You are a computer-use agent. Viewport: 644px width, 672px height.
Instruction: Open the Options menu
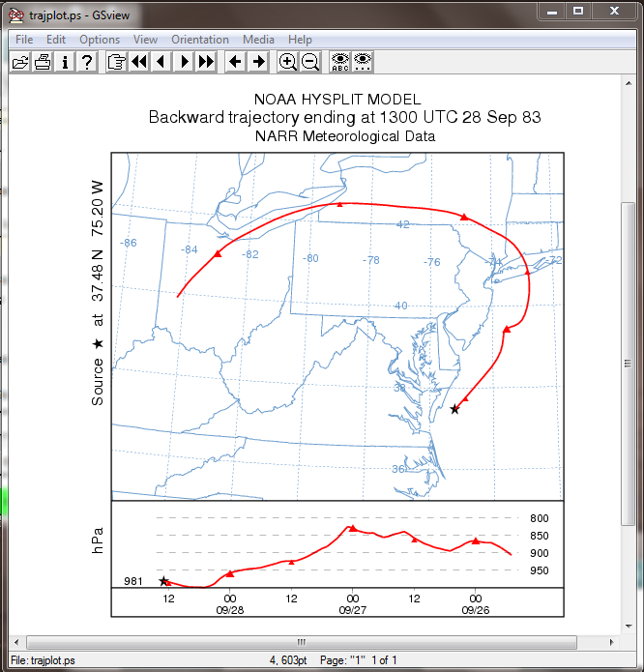click(100, 40)
